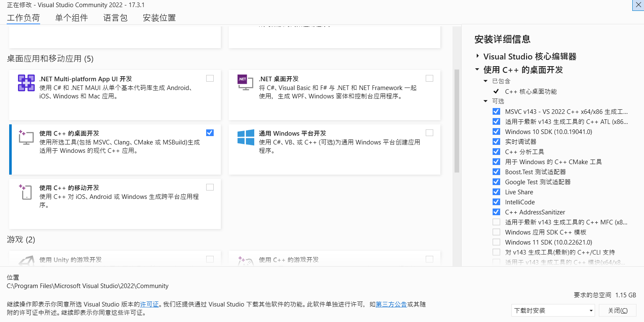This screenshot has height=322, width=644.
Task: Select the .NET 桌面开发 workload title
Action: click(x=279, y=79)
